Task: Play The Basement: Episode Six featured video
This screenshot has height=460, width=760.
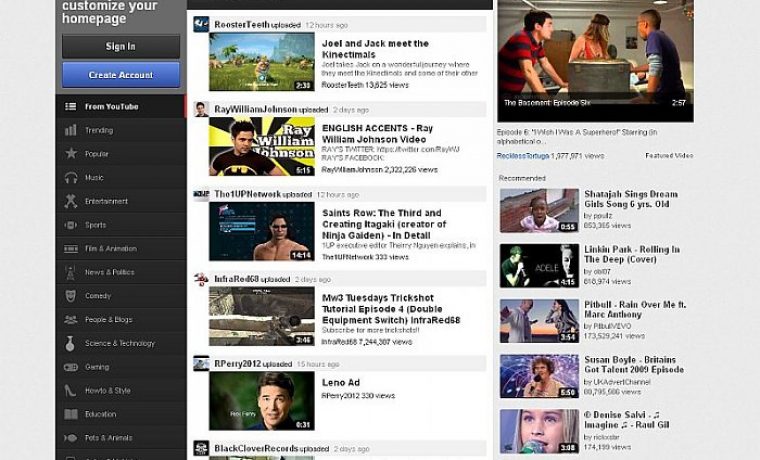Action: (595, 61)
